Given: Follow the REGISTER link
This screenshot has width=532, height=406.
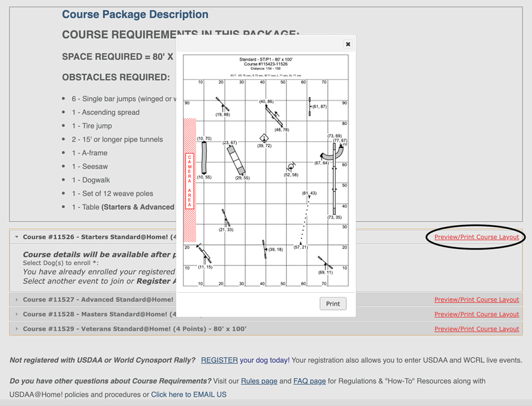Looking at the screenshot, I should (219, 360).
